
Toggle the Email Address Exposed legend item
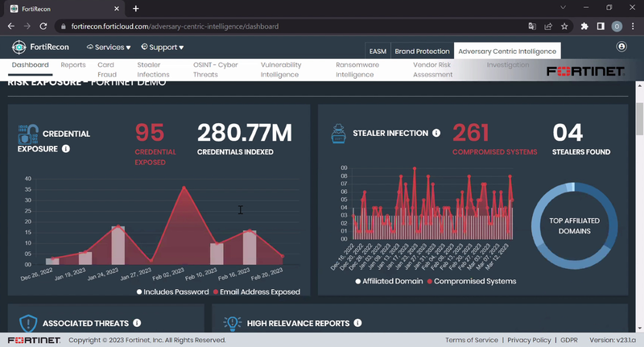257,291
